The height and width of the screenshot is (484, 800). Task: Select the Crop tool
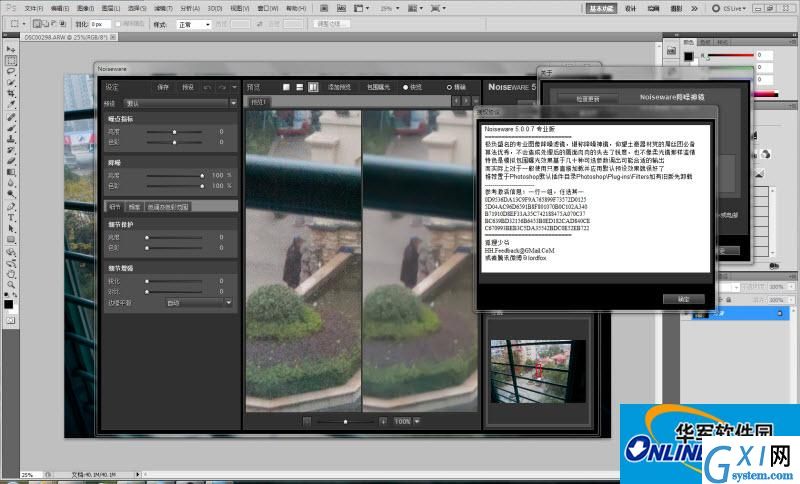tap(11, 94)
